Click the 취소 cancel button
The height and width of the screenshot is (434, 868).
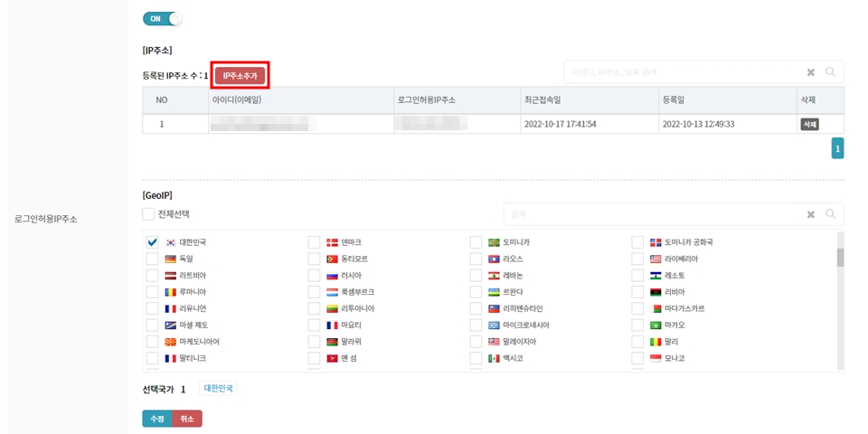click(187, 419)
